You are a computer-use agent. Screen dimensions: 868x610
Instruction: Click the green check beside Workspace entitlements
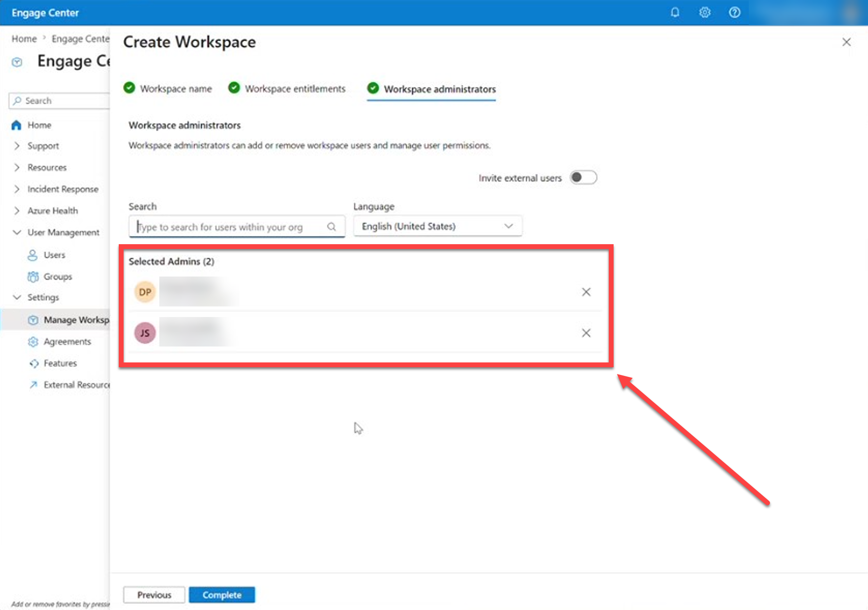234,88
